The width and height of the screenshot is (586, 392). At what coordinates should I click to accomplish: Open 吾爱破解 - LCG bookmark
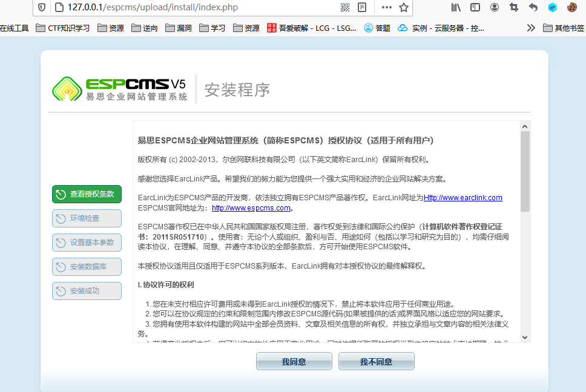[x=312, y=28]
